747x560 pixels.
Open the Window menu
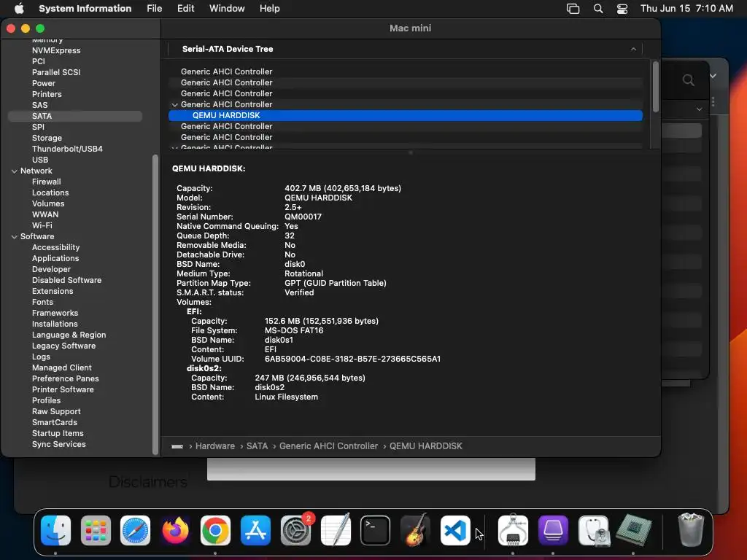click(227, 9)
